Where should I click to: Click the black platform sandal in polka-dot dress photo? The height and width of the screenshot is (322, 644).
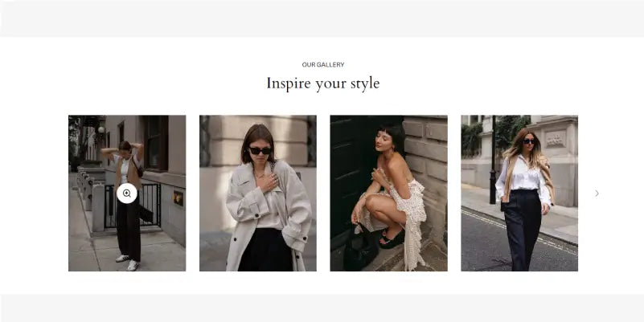pyautogui.click(x=392, y=239)
